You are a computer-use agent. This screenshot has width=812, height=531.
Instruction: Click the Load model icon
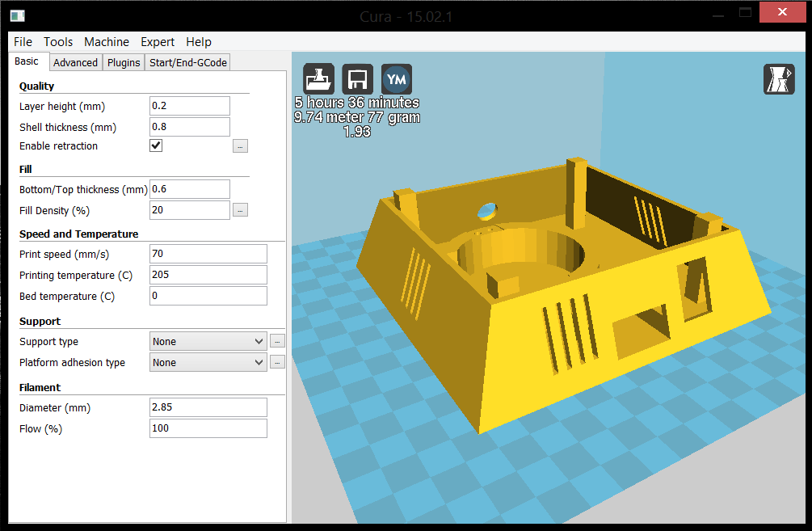318,79
